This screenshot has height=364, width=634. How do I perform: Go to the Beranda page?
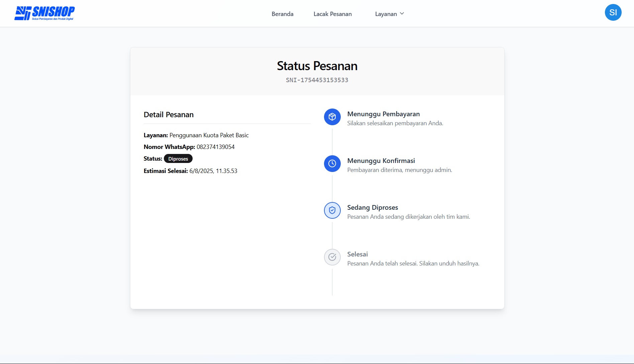coord(282,14)
